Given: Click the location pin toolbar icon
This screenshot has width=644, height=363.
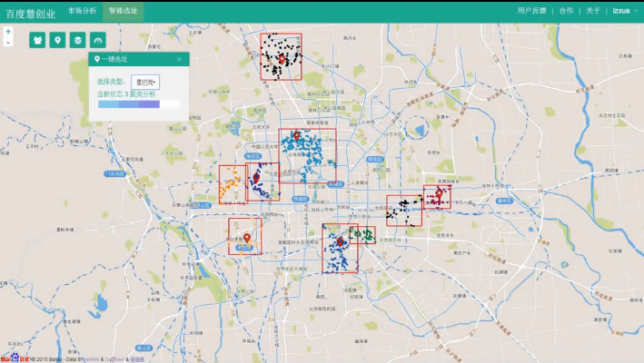Looking at the screenshot, I should click(57, 40).
